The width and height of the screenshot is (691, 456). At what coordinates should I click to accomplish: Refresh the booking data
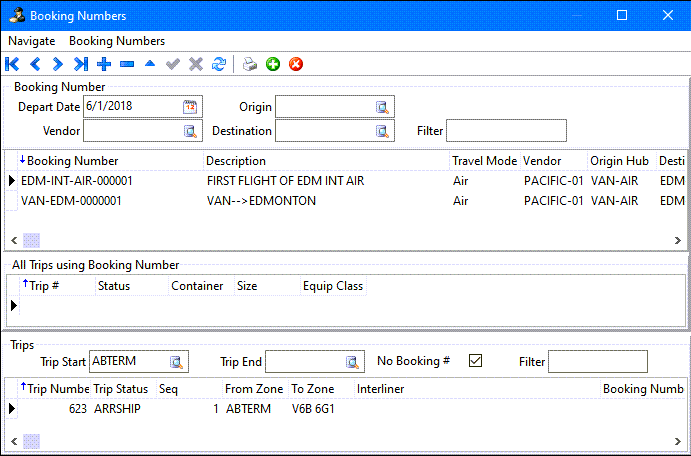219,64
